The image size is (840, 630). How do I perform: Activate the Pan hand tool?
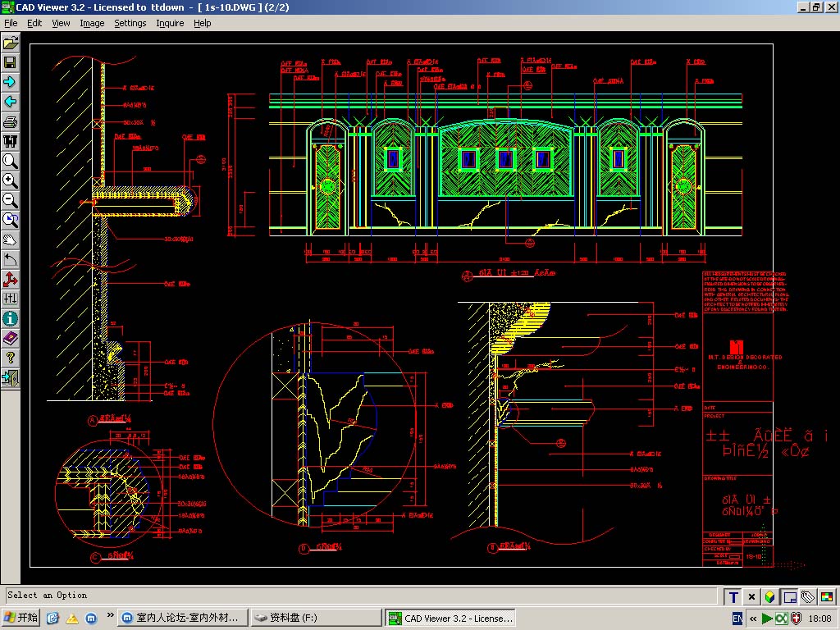[x=11, y=240]
